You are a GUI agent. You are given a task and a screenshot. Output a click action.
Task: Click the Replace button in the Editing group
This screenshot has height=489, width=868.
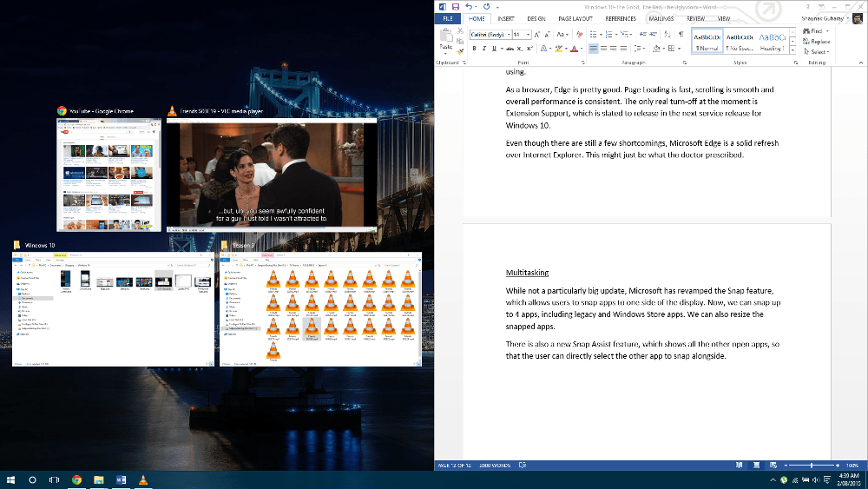[x=817, y=42]
